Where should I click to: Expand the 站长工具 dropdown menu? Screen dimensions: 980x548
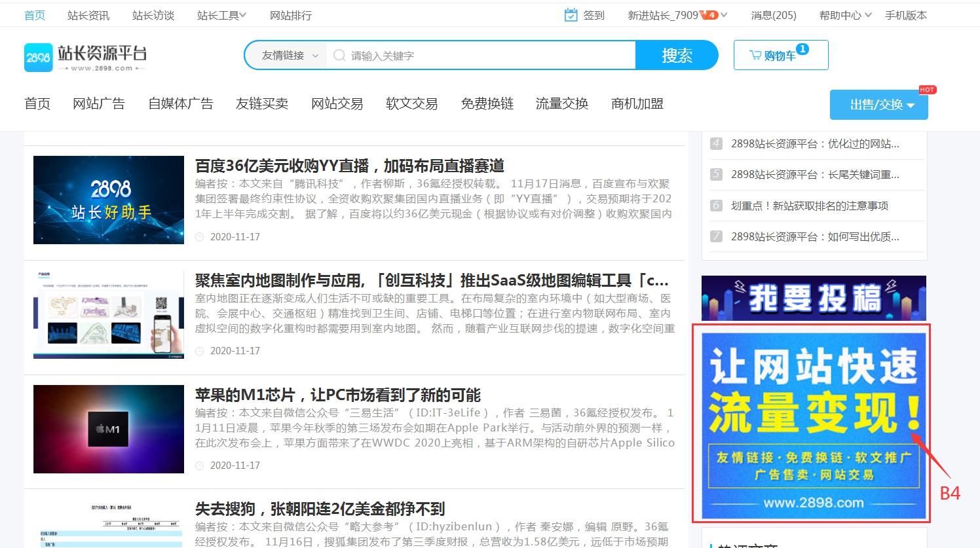point(221,15)
